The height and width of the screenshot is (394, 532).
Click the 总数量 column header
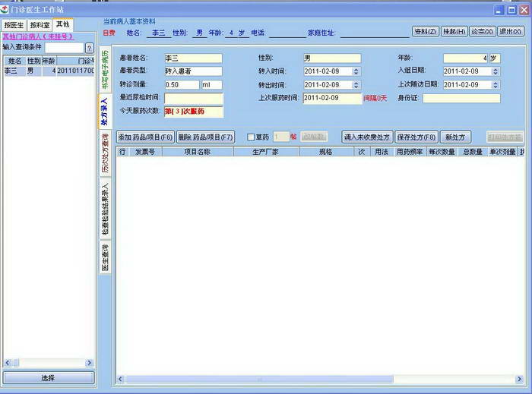point(473,152)
